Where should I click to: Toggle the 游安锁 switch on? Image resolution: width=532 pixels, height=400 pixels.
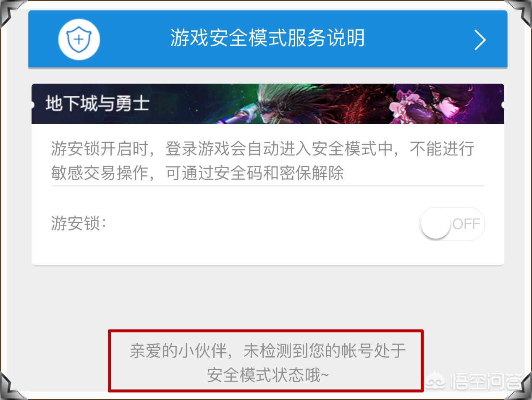coord(452,224)
